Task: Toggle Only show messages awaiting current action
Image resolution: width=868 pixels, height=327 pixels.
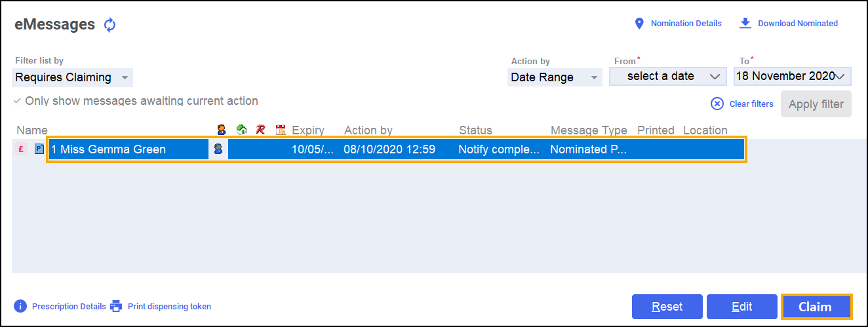Action: [18, 102]
